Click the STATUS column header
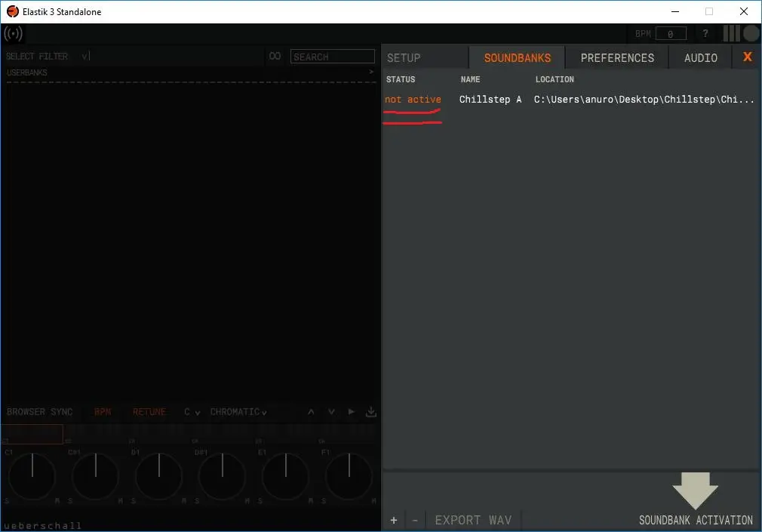The image size is (762, 532). tap(401, 79)
